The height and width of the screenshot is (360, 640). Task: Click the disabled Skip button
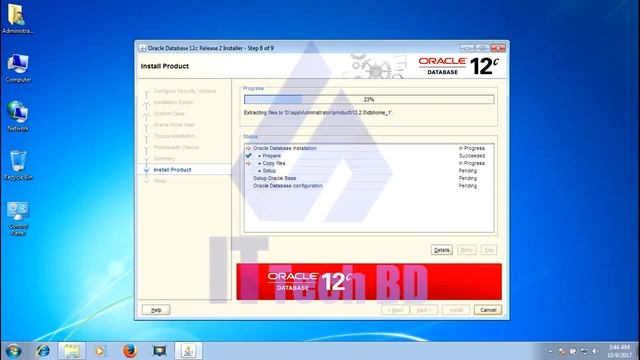click(489, 250)
